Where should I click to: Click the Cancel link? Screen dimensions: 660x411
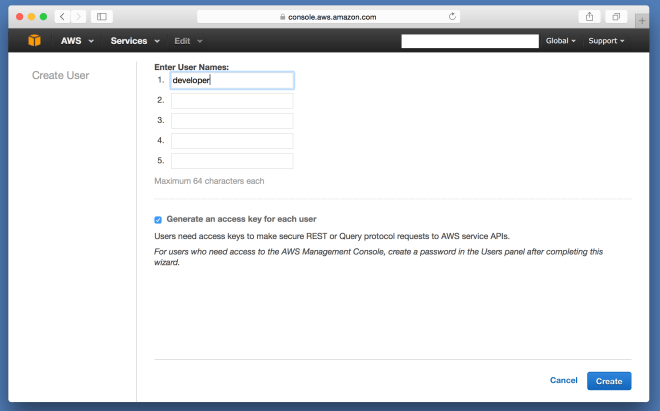coord(564,381)
